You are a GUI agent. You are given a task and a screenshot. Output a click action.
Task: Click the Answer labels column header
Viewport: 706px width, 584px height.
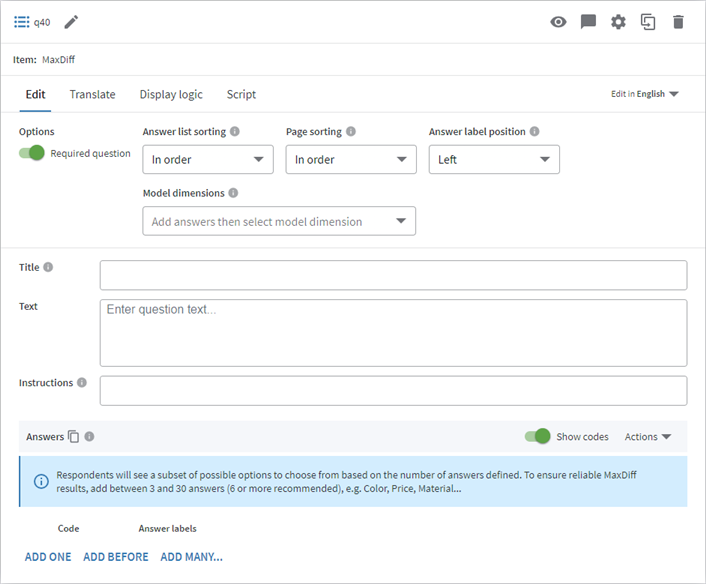tap(167, 528)
